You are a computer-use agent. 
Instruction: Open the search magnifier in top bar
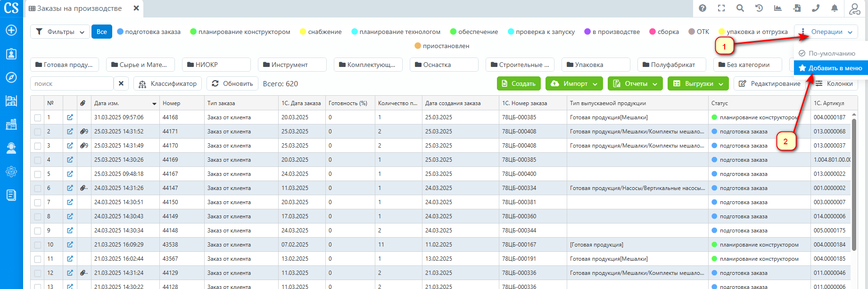click(740, 8)
